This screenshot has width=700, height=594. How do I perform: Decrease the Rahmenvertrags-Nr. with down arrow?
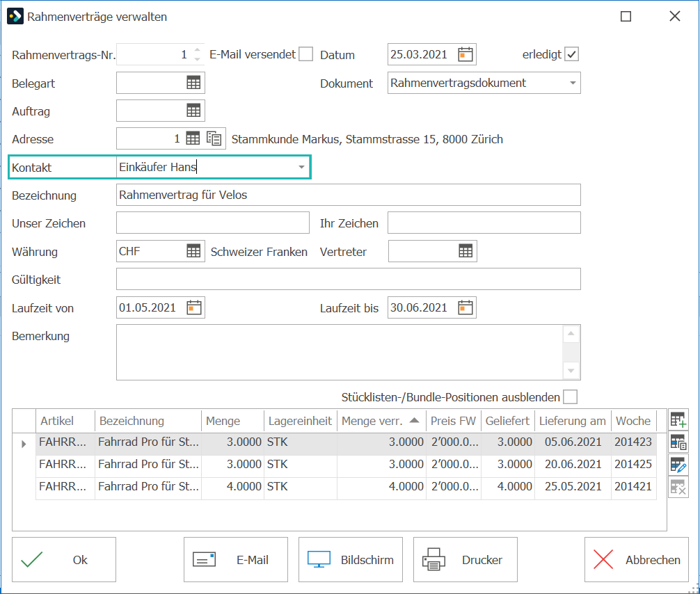coord(198,59)
